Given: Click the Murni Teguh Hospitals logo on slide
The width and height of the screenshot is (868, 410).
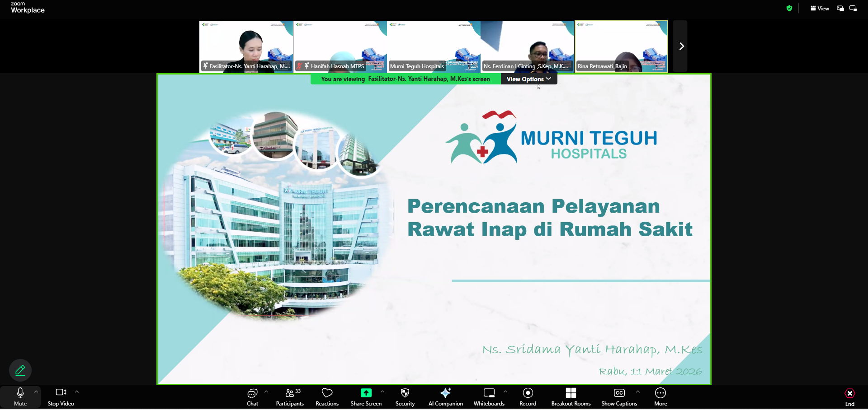Looking at the screenshot, I should pos(551,136).
